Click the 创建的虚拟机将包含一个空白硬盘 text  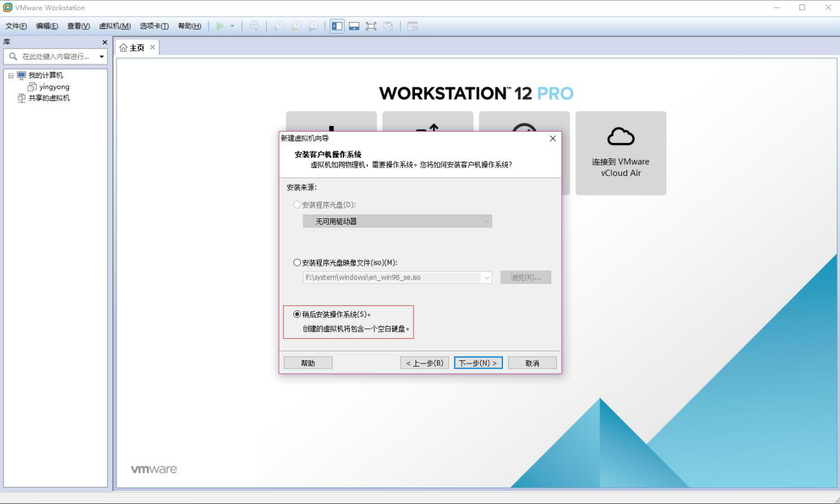click(357, 329)
